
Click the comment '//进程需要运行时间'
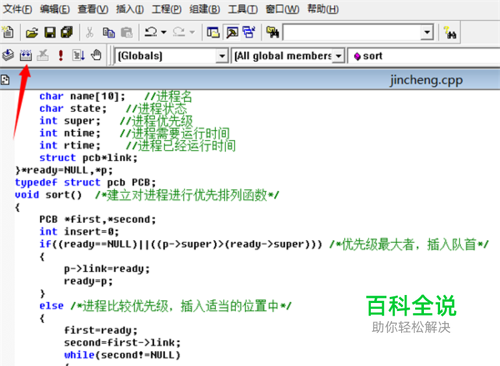point(175,133)
